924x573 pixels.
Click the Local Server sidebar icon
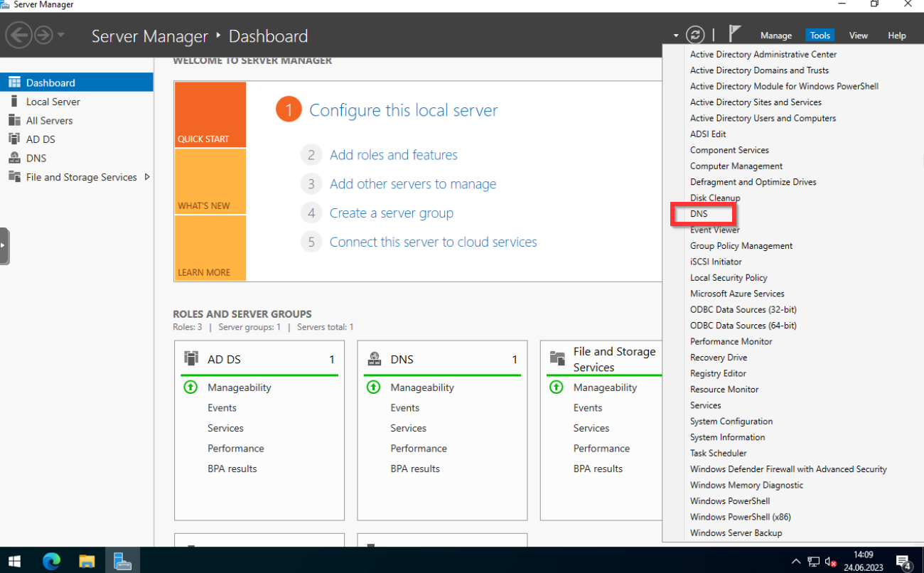14,102
